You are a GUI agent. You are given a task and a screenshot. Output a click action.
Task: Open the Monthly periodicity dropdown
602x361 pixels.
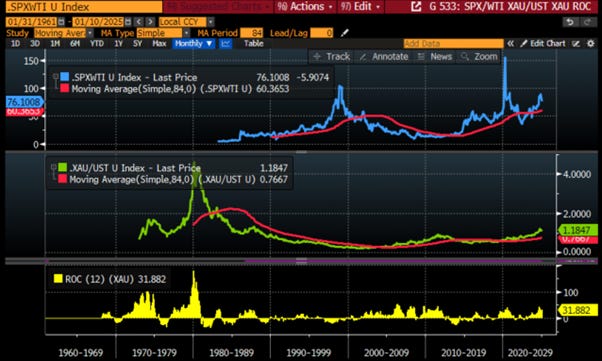click(x=193, y=43)
